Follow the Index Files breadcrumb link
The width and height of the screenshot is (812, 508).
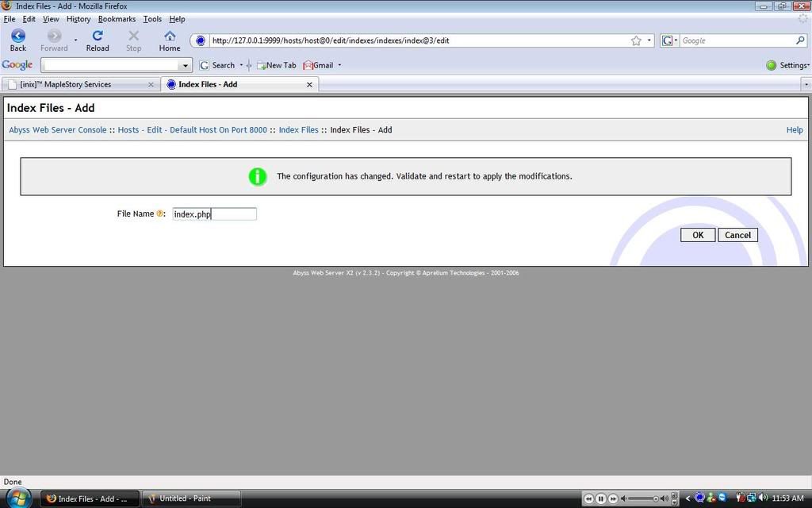298,130
